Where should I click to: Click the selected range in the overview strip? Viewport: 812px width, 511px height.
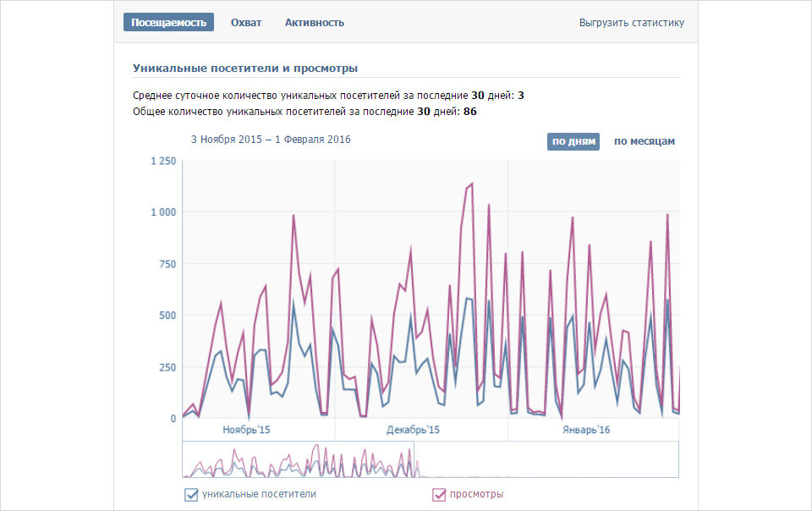pos(298,459)
